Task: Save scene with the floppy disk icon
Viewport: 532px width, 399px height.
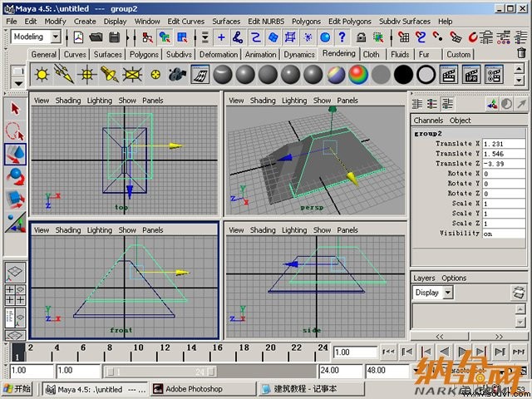Action: pos(115,37)
